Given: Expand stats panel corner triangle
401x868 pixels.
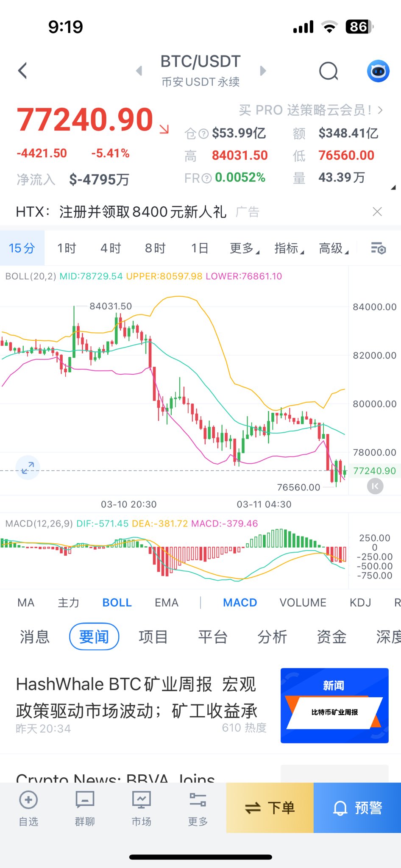Looking at the screenshot, I should 393,187.
